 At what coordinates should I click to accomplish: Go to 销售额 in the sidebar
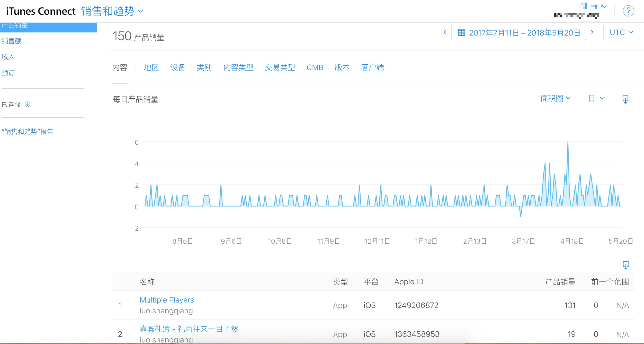click(11, 41)
